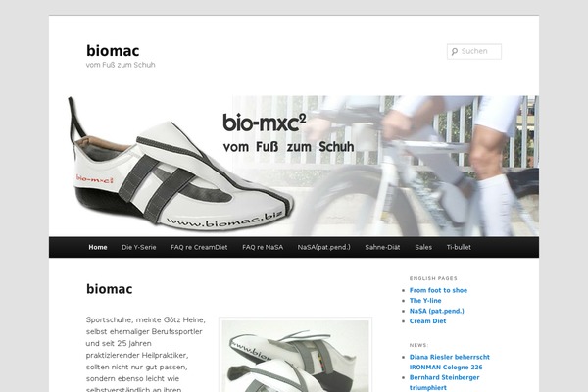Open the Sahne-Diät menu item
The image size is (588, 392).
coord(382,247)
